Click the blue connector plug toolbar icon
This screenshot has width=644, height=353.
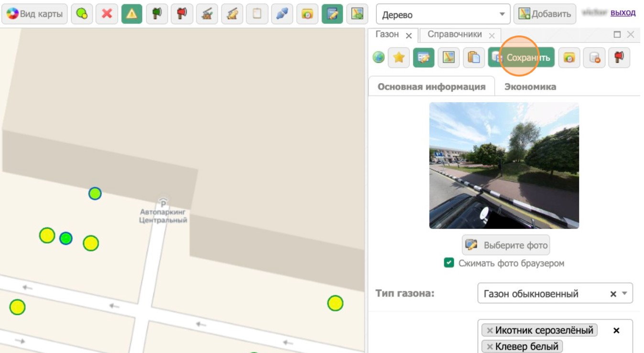tap(282, 14)
